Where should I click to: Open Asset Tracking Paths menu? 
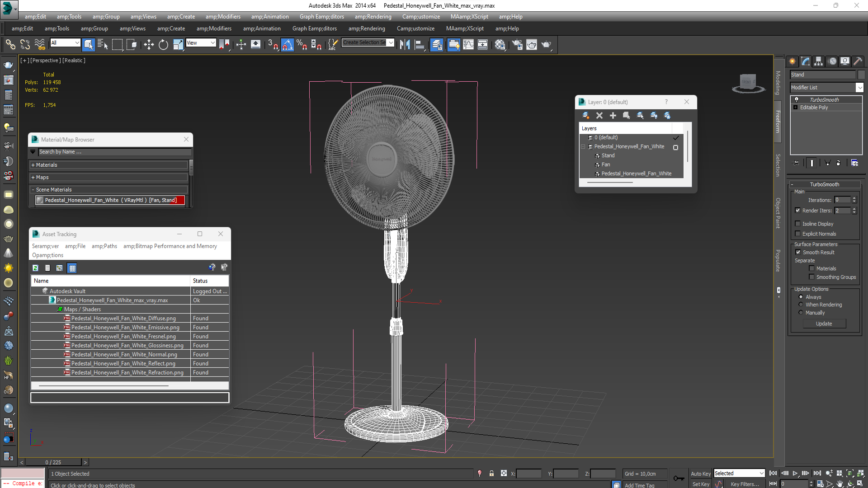point(104,246)
